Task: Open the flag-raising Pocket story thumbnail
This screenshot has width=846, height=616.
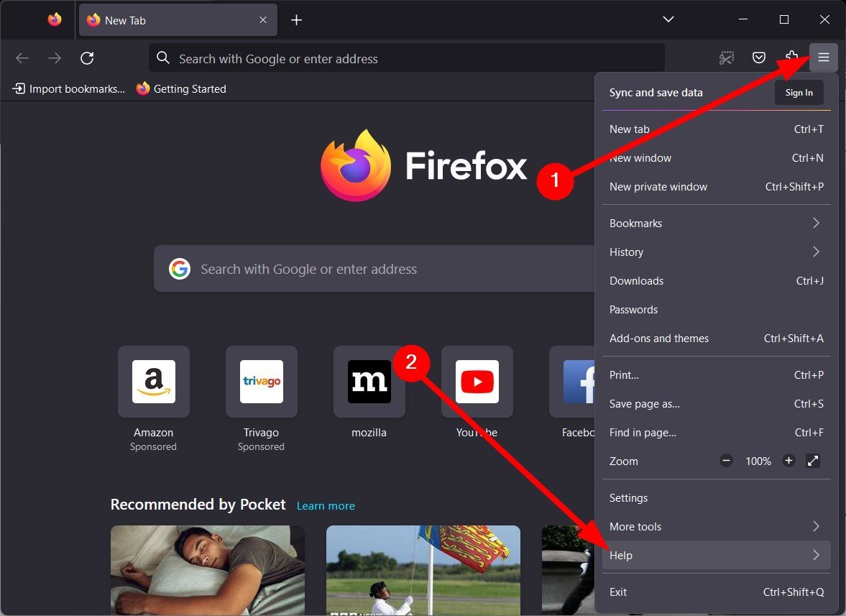Action: point(423,570)
